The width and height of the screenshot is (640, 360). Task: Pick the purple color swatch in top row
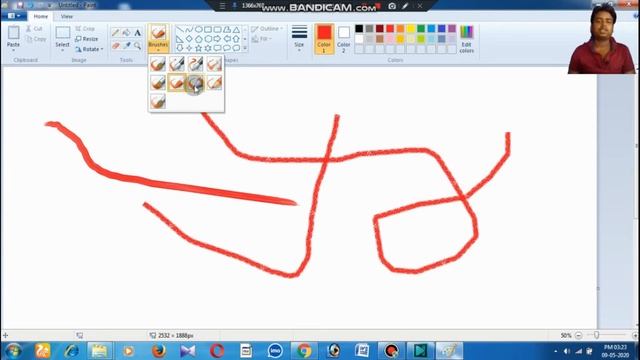[x=452, y=29]
